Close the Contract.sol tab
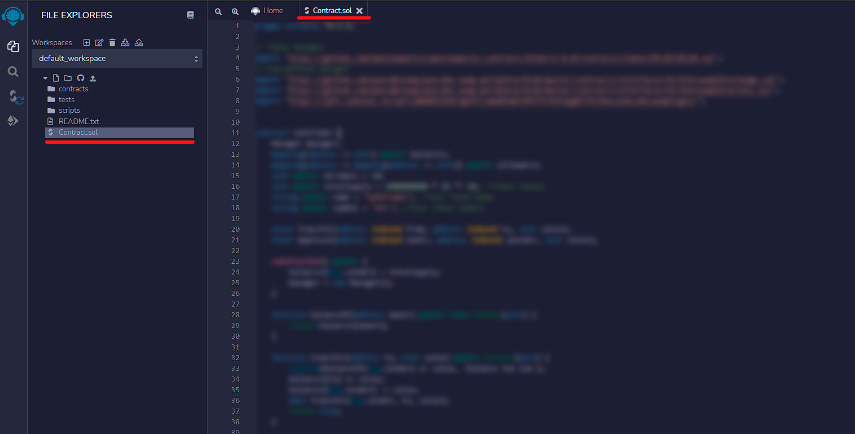This screenshot has height=434, width=855. pyautogui.click(x=360, y=10)
